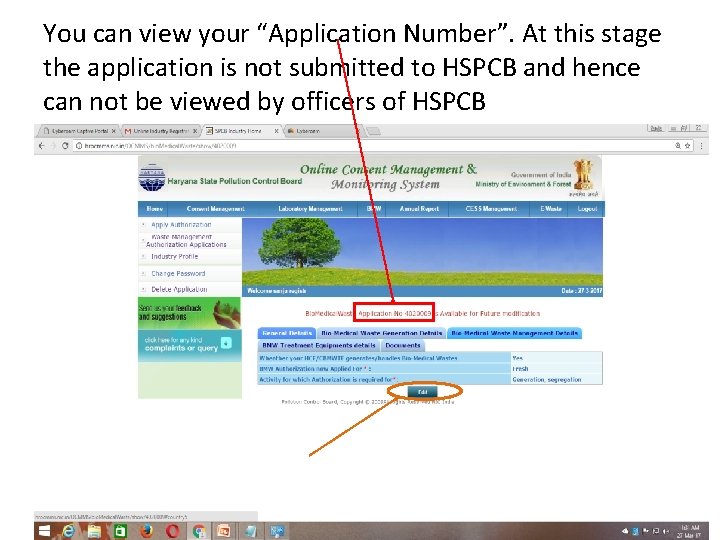Screen dimensions: 720x540
Task: Open the E-Waste menu
Action: [551, 208]
